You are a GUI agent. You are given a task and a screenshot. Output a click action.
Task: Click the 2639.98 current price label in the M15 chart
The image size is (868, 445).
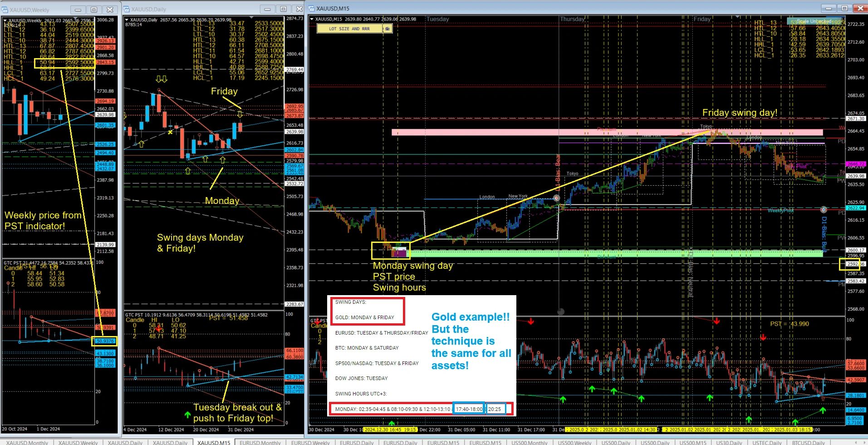pos(856,176)
